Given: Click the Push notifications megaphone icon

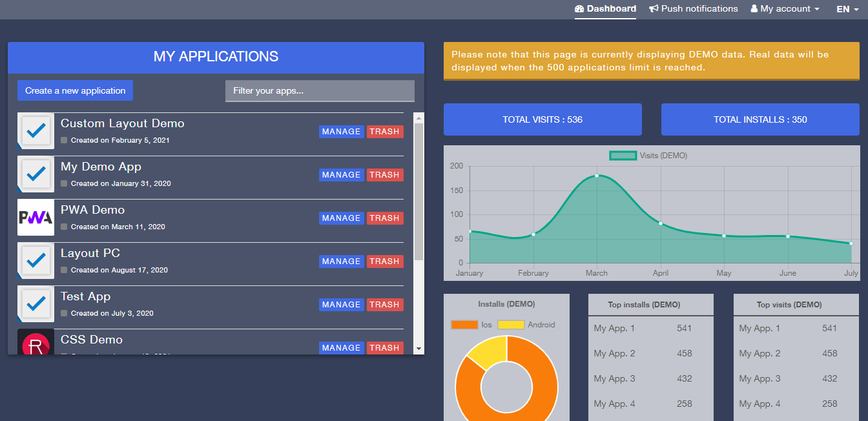Looking at the screenshot, I should [654, 9].
